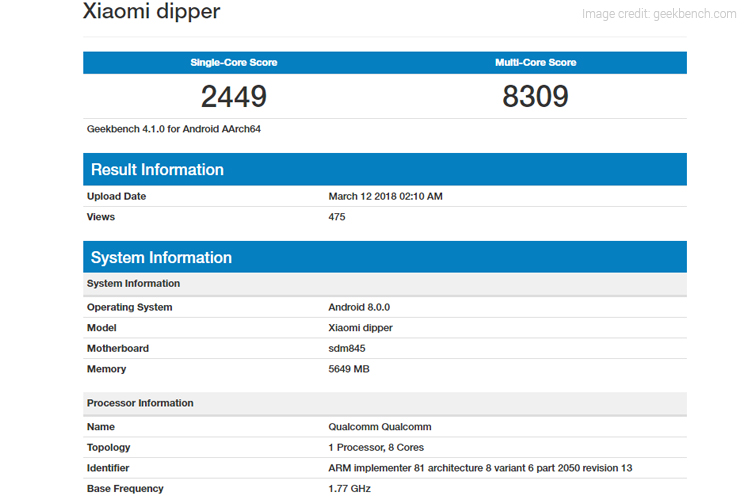
Task: Click the Views count 475
Action: pos(337,217)
